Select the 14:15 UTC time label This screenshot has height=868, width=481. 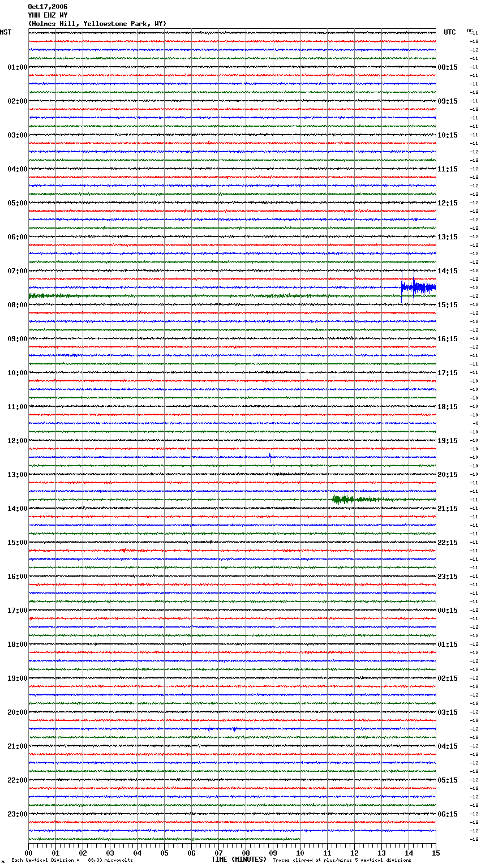pos(448,271)
